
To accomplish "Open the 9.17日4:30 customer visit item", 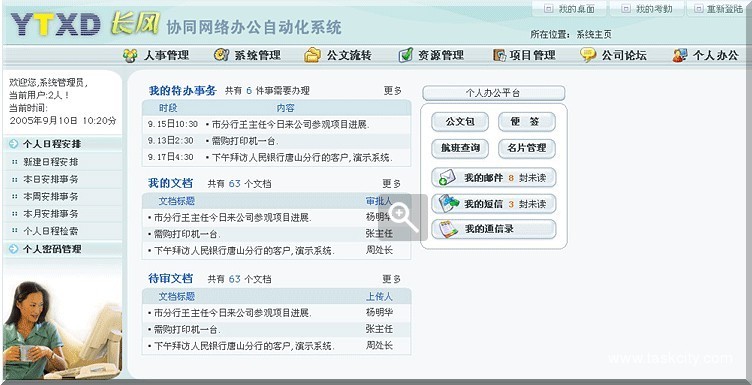I will coord(277,157).
